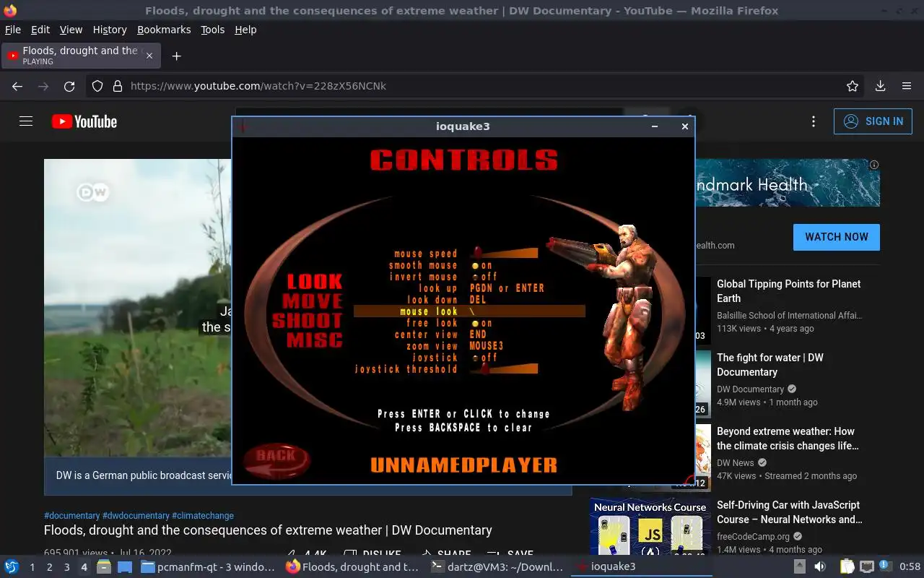Open YouTube settings three-dot menu
Viewport: 924px width, 578px height.
coord(814,121)
